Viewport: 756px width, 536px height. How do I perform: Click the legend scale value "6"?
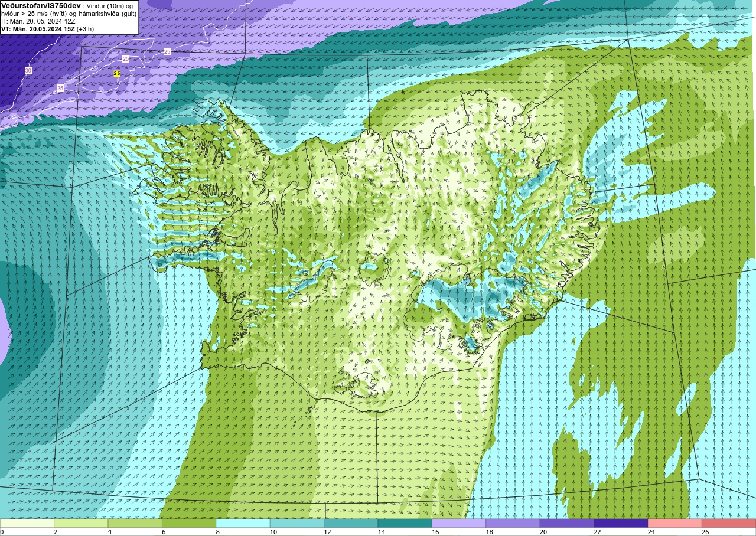[164, 532]
